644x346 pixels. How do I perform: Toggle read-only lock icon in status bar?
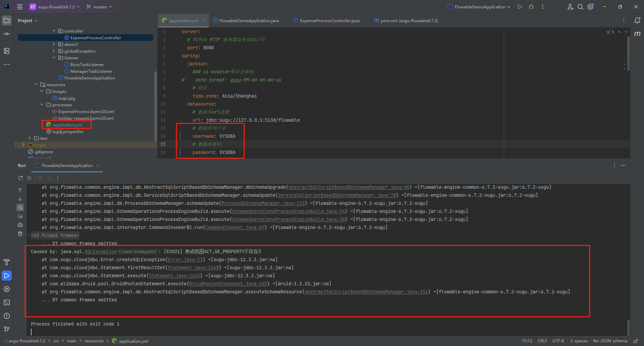(x=636, y=341)
